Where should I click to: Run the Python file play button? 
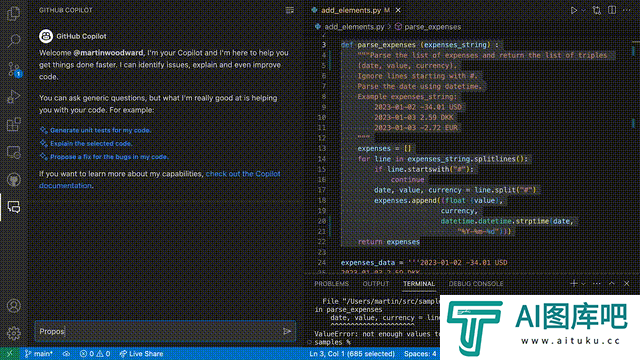click(573, 10)
